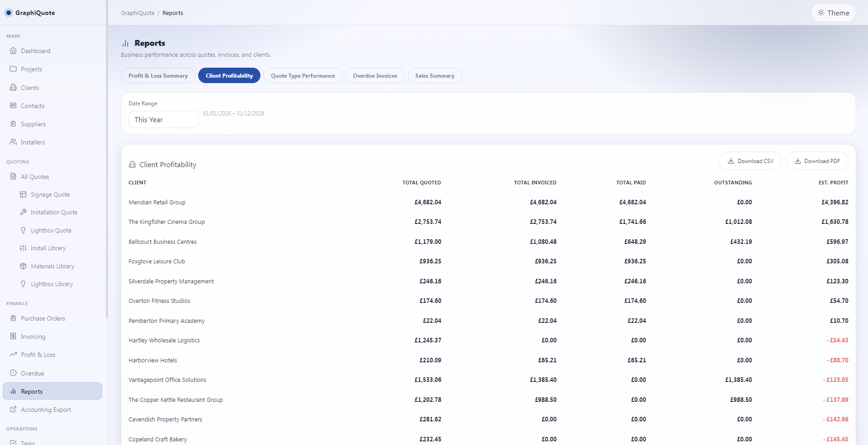The height and width of the screenshot is (445, 868).
Task: Switch to Profit & Loss Summary tab
Action: (158, 75)
